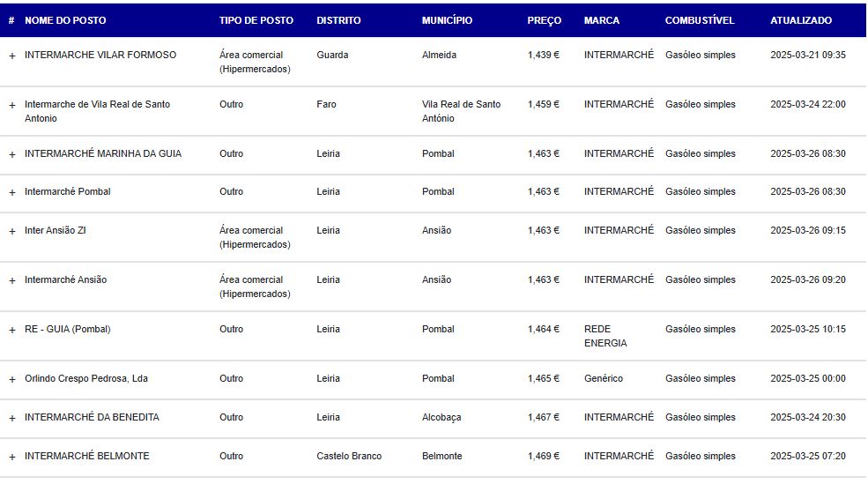This screenshot has height=484, width=868.
Task: Click the MARCA column header
Action: [602, 20]
